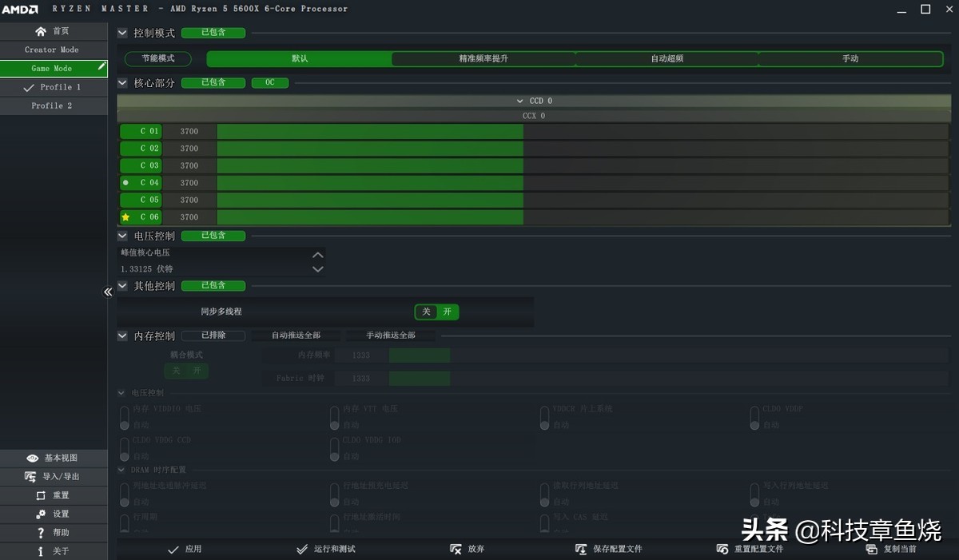Screen dimensions: 959x560
Task: Click the Fabric 时钟 slider bar
Action: (667, 379)
